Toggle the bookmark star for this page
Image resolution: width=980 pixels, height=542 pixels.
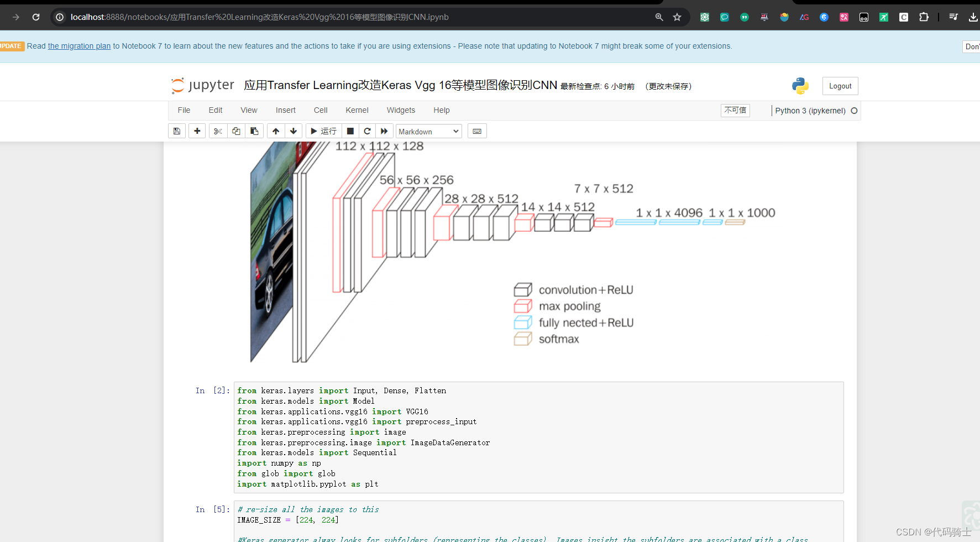[x=677, y=17]
